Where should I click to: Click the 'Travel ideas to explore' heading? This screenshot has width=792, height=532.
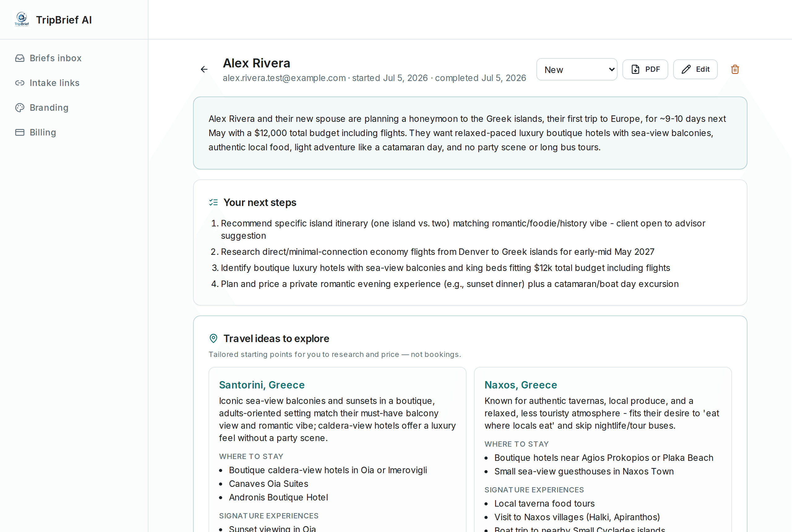[276, 338]
